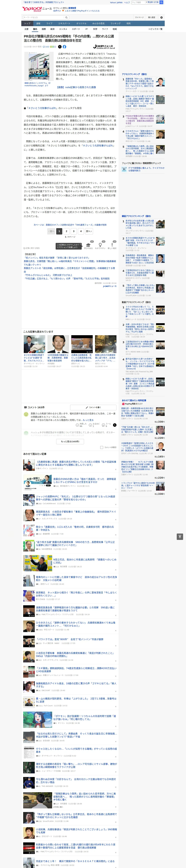Screen dimensions: 186x868
Task: Open the ライブ navigation tab
Action: point(49,24)
